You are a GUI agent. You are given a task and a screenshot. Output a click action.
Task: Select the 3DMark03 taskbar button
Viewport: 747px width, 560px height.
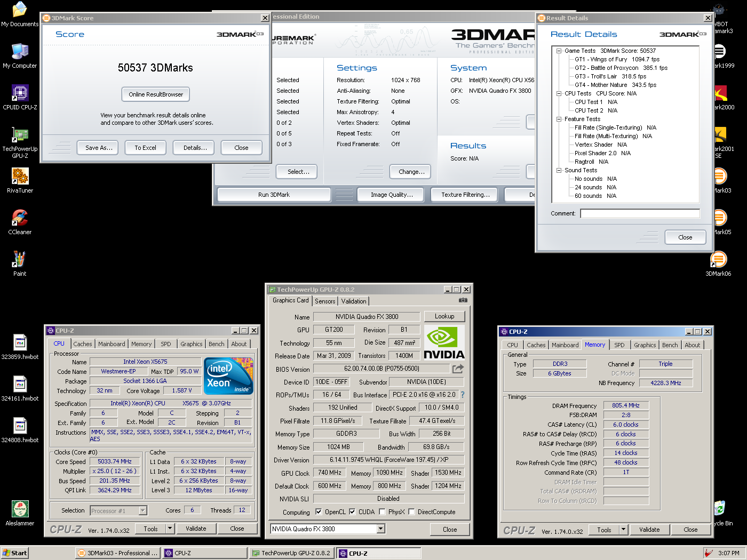click(118, 553)
